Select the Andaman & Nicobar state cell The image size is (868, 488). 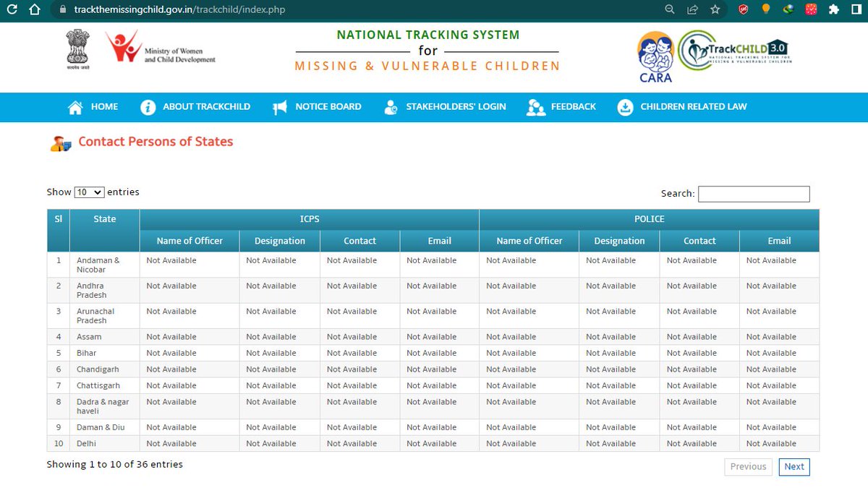click(x=105, y=265)
